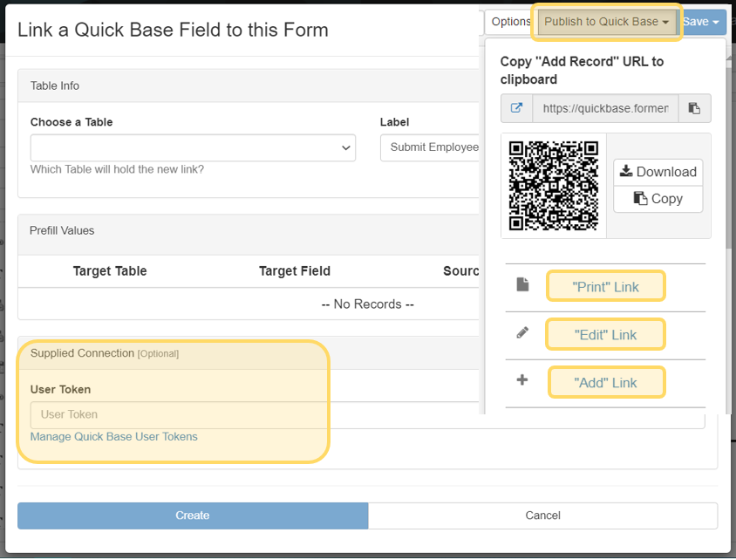Click the Create button
Screen dimensions: 736x560
193,516
